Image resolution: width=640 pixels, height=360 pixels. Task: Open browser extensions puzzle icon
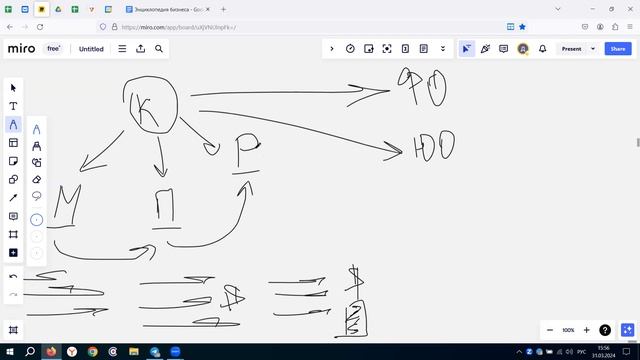tap(615, 27)
